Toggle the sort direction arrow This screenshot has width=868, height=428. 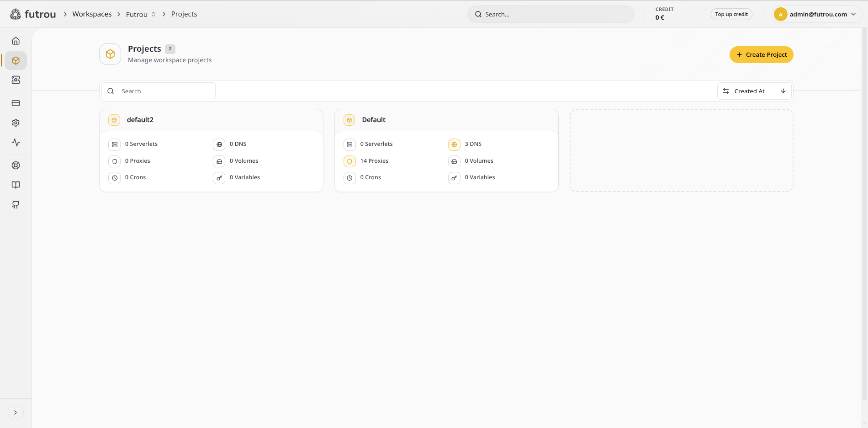[x=783, y=91]
